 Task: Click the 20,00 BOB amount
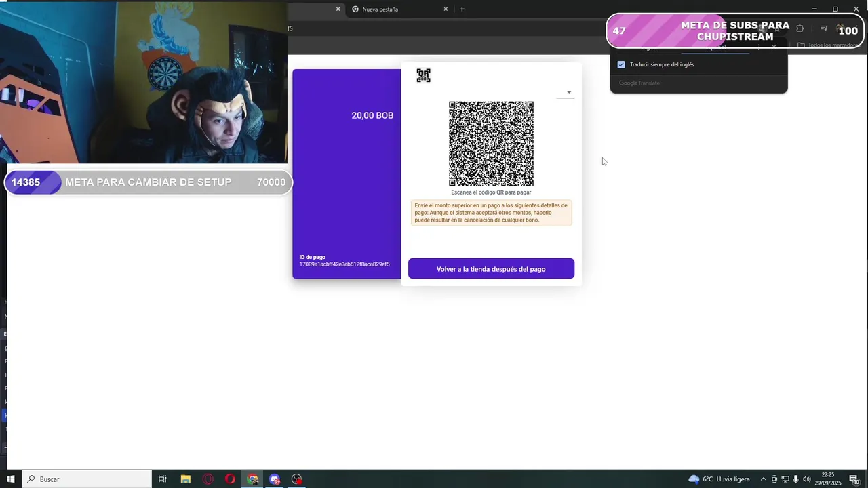click(x=372, y=115)
